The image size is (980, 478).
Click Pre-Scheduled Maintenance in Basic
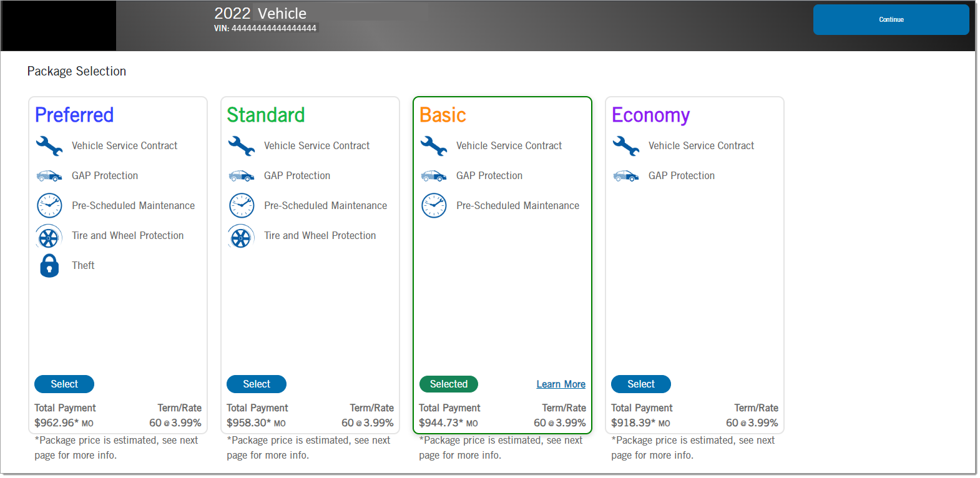click(517, 205)
